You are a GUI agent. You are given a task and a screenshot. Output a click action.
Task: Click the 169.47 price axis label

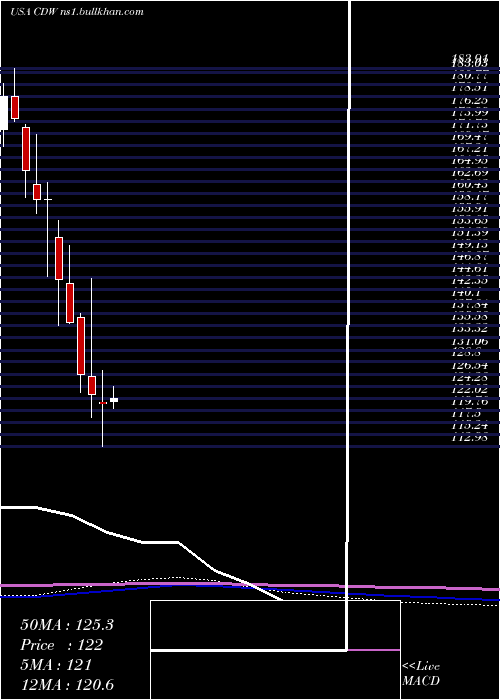[469, 137]
